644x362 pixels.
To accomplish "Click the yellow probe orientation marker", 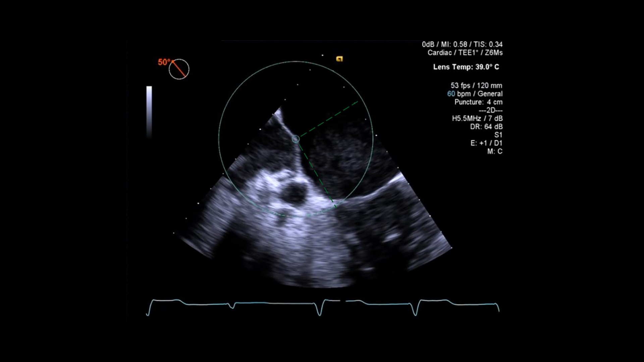I will point(339,59).
